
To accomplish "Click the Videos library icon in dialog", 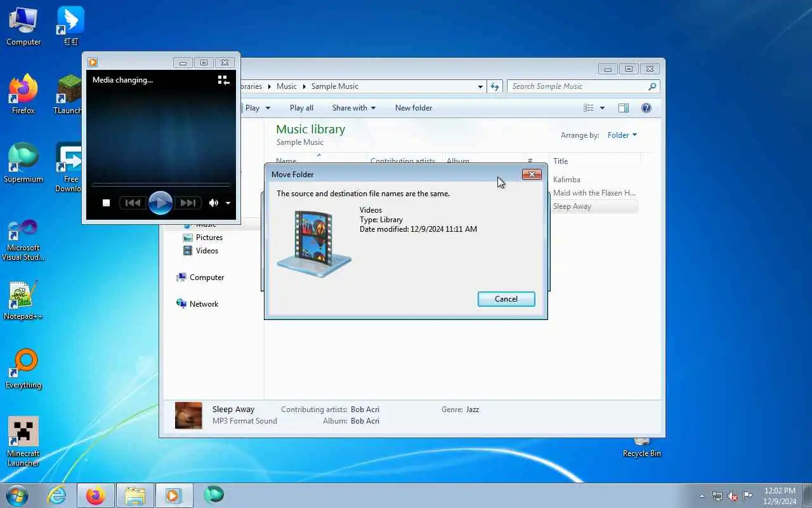I will (x=314, y=244).
